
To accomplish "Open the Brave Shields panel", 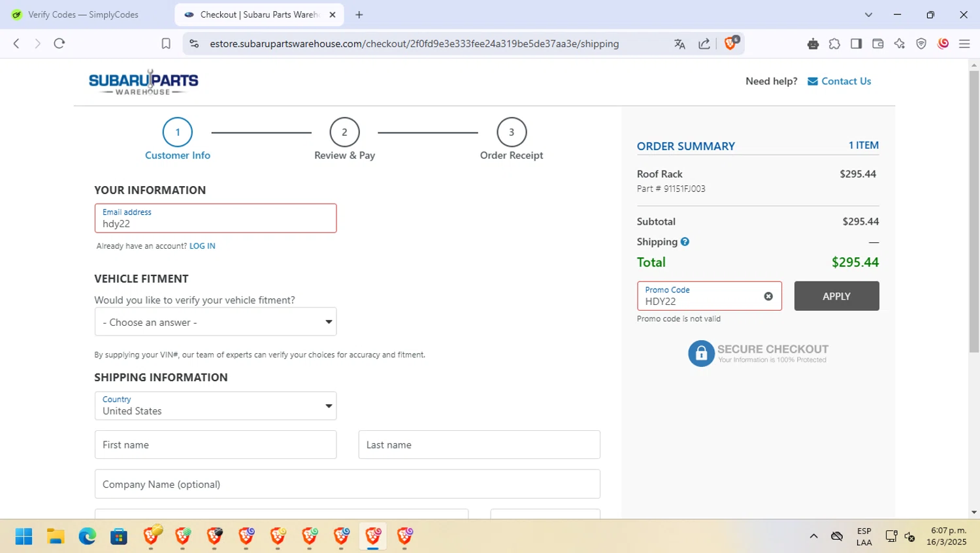I will [x=731, y=43].
